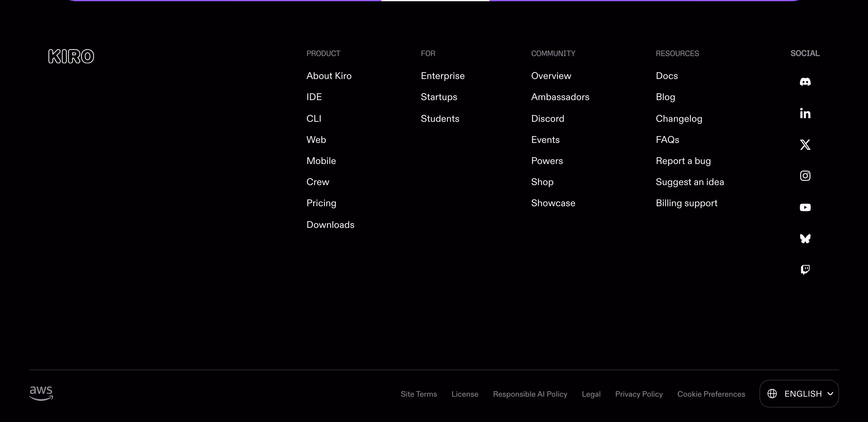Open the Web product link

316,140
